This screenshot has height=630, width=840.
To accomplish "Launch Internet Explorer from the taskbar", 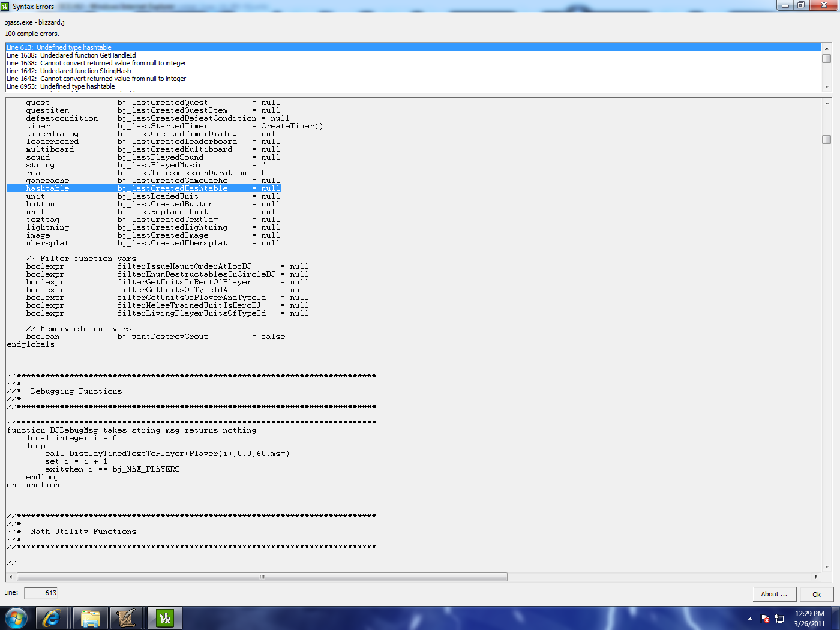I will [52, 618].
